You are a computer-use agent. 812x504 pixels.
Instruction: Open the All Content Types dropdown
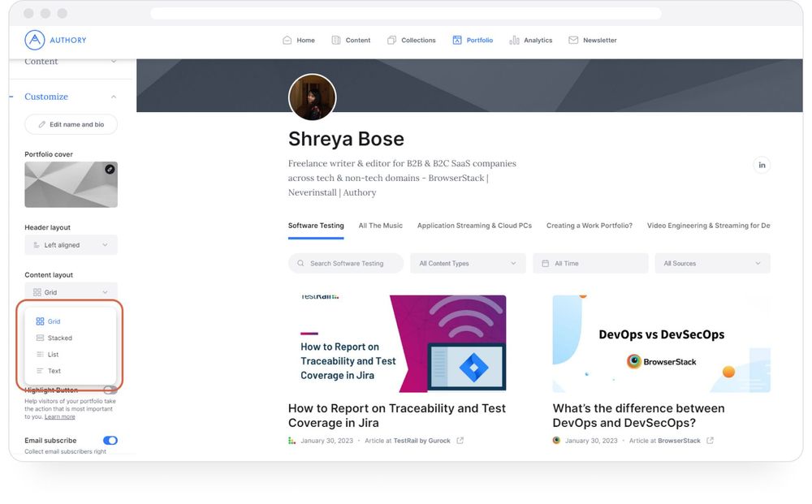coord(468,263)
